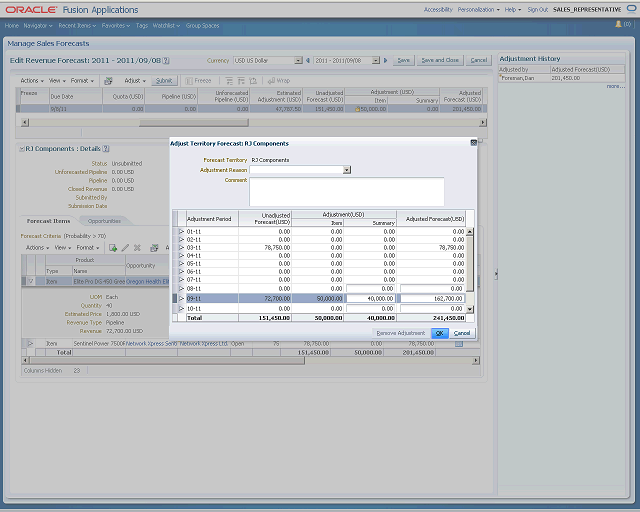Screen dimensions: 640x512
Task: Open Actions menu in forecast items toolbar
Action: tap(37, 248)
